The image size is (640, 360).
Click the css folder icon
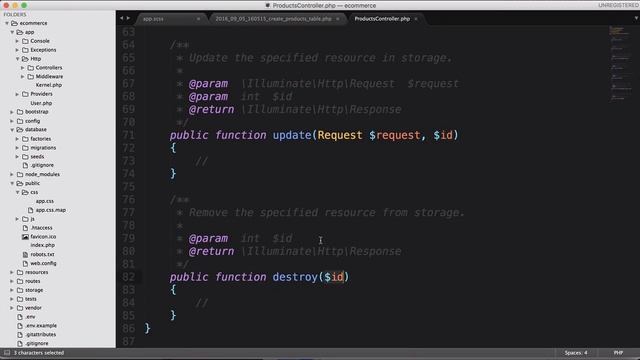[25, 192]
